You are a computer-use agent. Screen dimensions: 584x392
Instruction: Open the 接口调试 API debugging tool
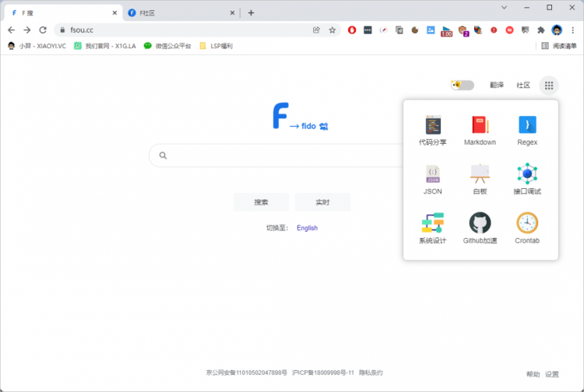[527, 180]
